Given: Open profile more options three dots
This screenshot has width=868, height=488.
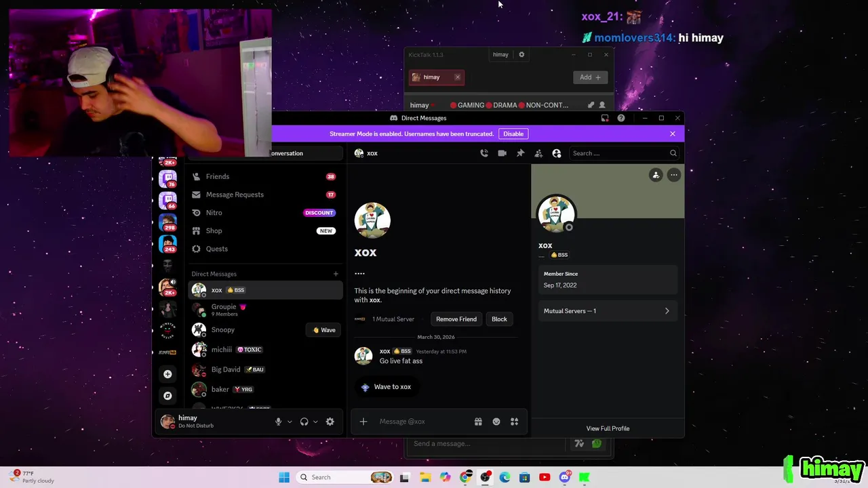Looking at the screenshot, I should click(673, 176).
